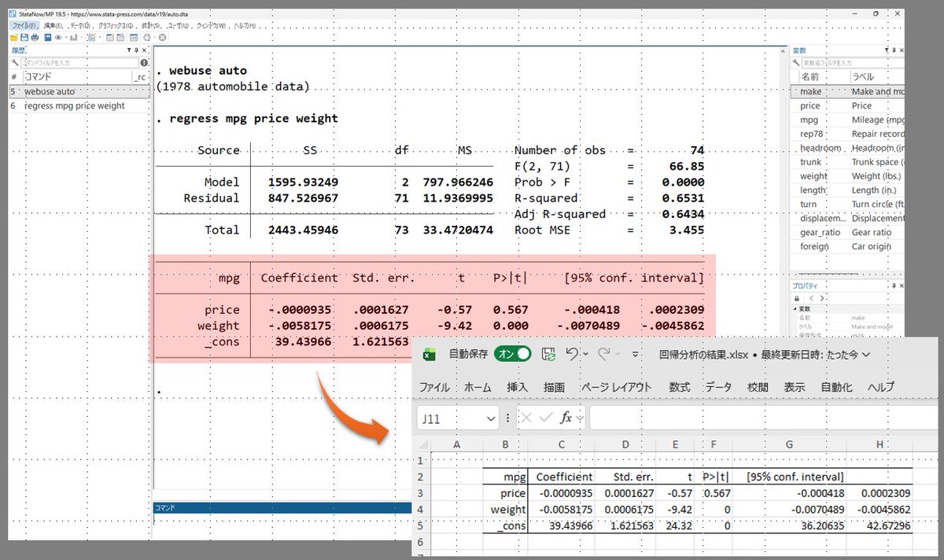Click wrench icon in History filter
Image resolution: width=944 pixels, height=560 pixels.
pyautogui.click(x=15, y=62)
